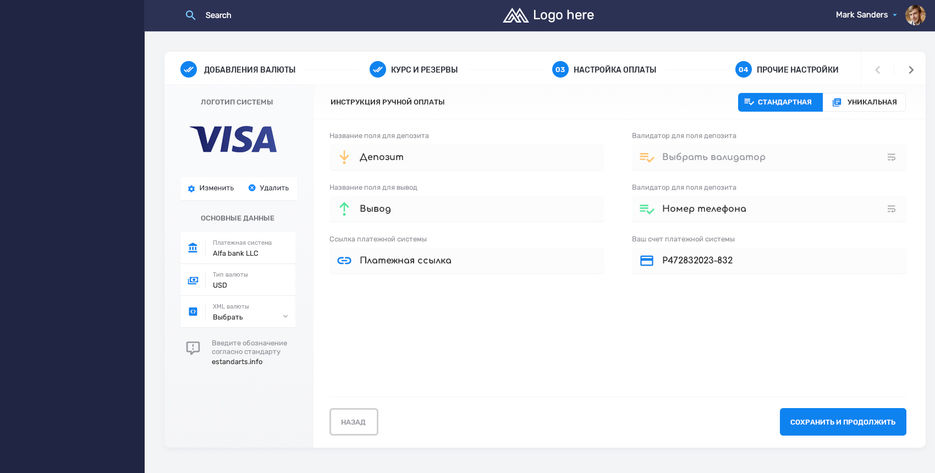
Task: Click the USD currency type field
Action: (x=237, y=280)
